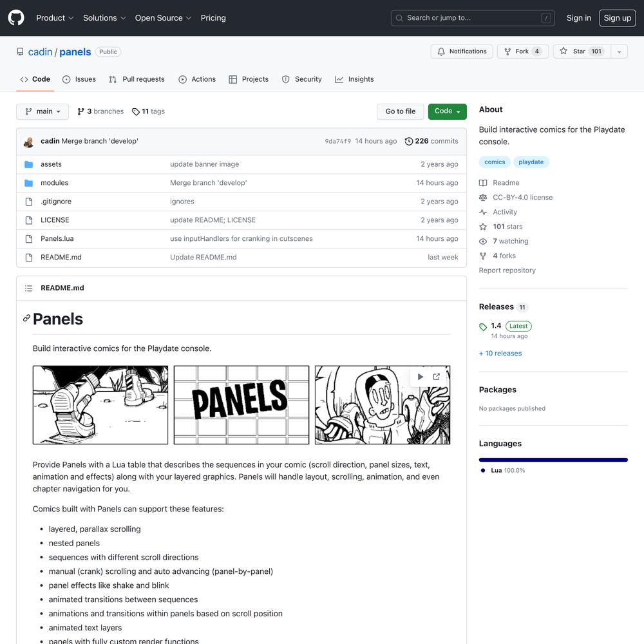Switch to the Pull requests tab
Screen dimensions: 644x644
tap(137, 79)
